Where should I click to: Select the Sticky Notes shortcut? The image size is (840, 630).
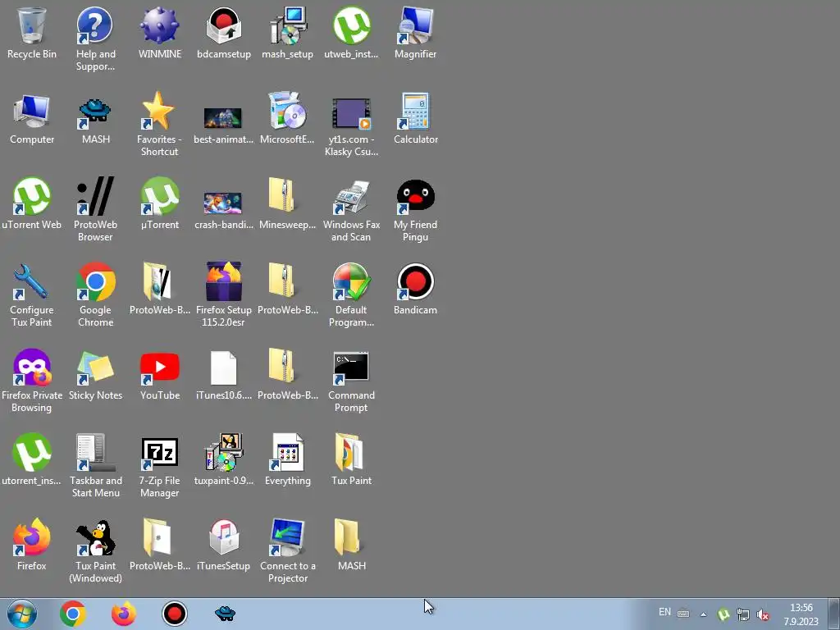[x=95, y=367]
